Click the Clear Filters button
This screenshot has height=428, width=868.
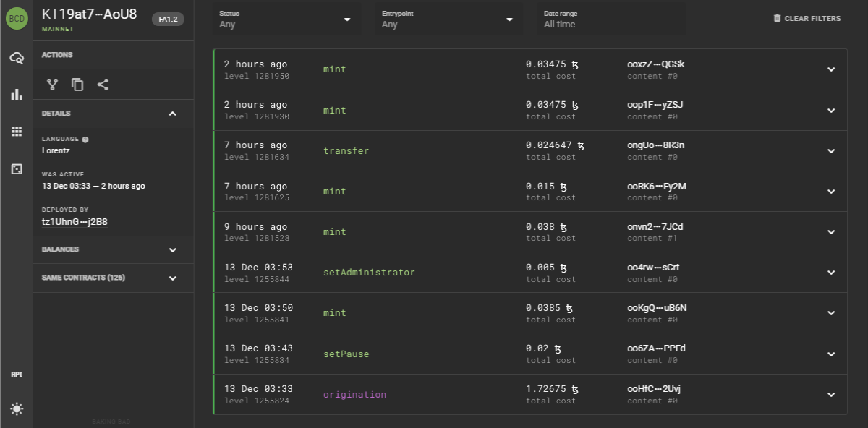tap(807, 19)
